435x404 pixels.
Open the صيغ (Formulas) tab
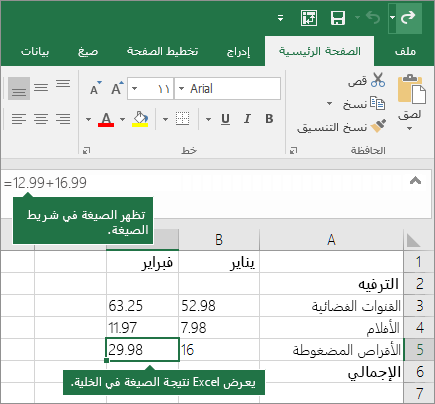click(x=88, y=52)
